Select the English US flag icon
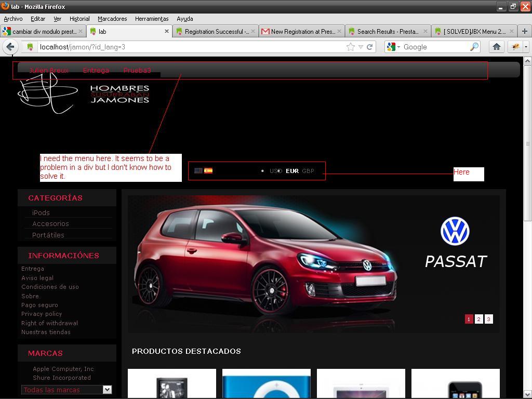This screenshot has height=399, width=532. click(198, 170)
